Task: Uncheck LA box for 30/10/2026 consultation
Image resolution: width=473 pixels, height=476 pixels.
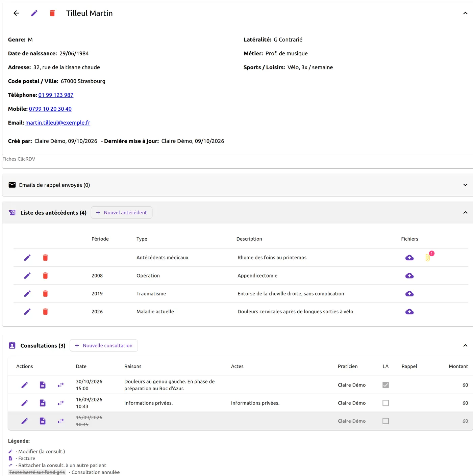Action: coord(385,385)
